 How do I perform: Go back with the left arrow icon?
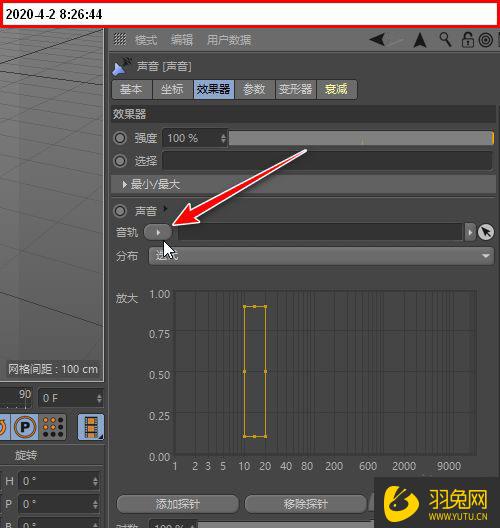pos(378,39)
